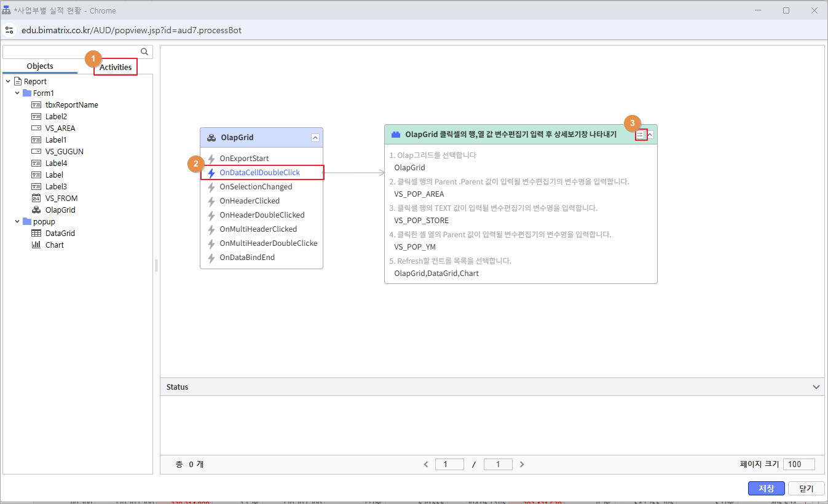Click the calendar icon beside VS_FROM
The image size is (828, 504).
point(36,199)
